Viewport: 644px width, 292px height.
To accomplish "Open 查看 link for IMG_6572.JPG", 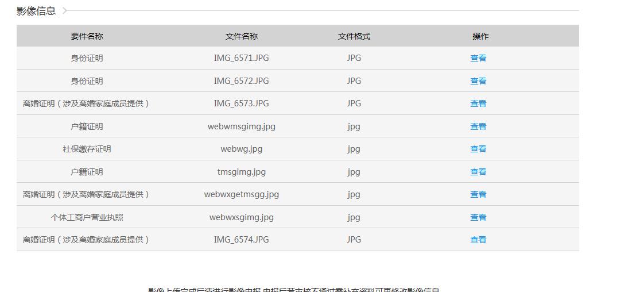I will point(478,81).
